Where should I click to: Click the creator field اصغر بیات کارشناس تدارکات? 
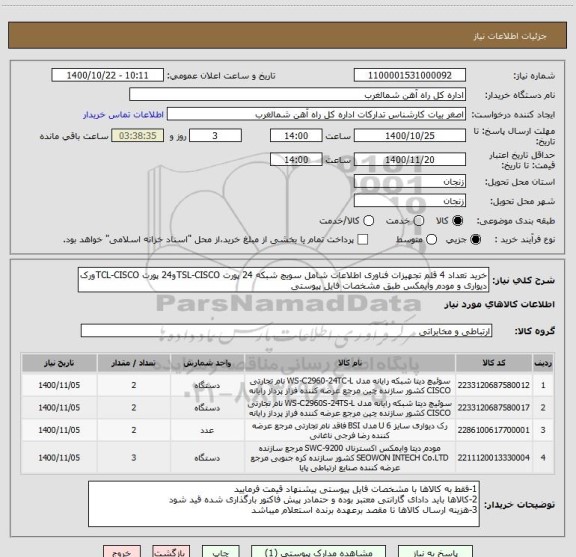(x=316, y=114)
